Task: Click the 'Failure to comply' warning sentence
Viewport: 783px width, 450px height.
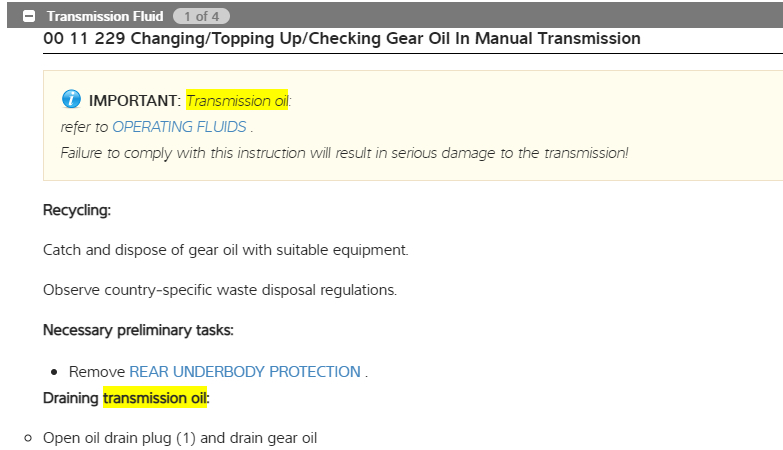Action: tap(344, 153)
